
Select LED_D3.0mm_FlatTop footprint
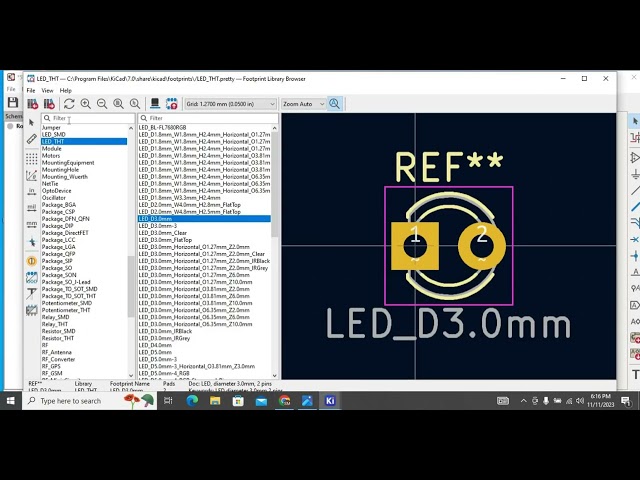(x=165, y=240)
